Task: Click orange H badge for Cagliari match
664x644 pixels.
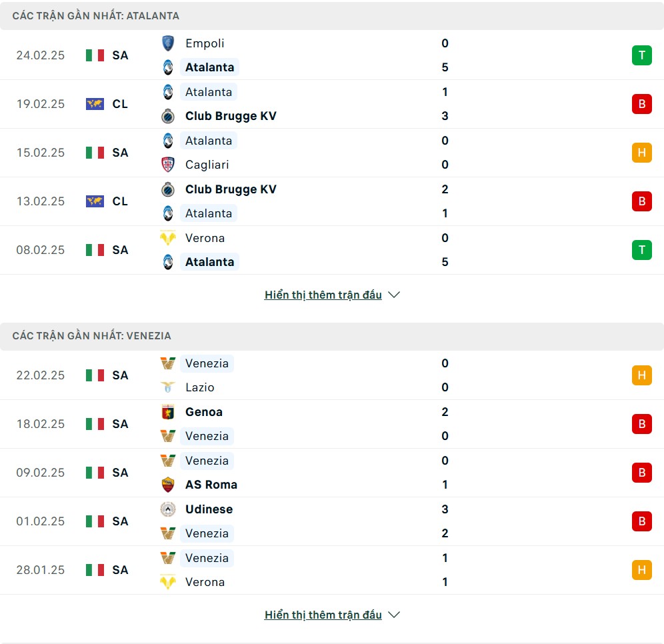Action: (x=641, y=153)
